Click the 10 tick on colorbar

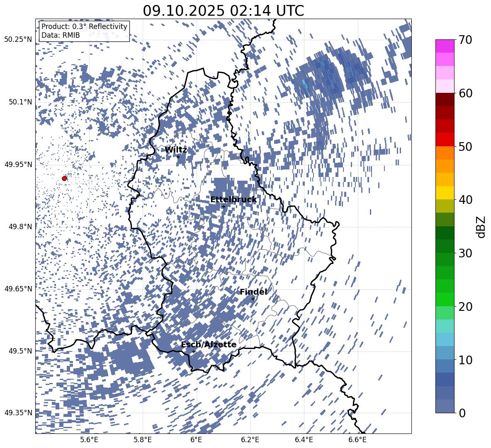[x=465, y=360]
